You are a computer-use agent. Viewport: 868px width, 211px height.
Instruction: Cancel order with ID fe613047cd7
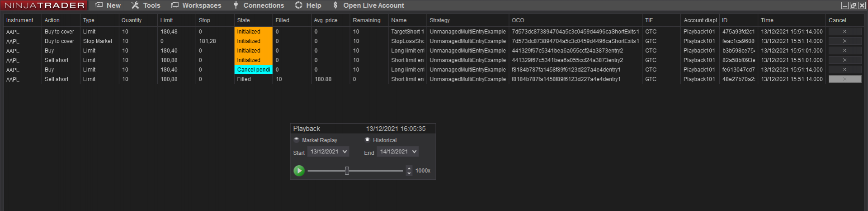point(844,70)
